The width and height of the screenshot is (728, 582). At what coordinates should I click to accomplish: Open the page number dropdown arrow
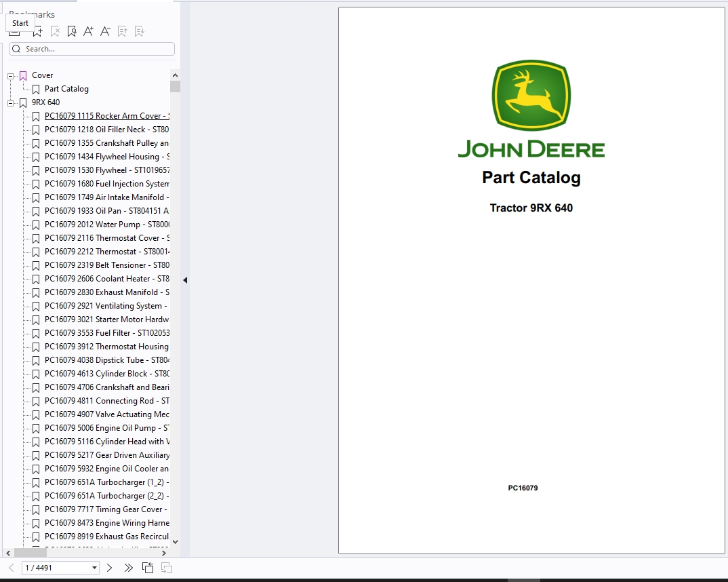click(94, 568)
